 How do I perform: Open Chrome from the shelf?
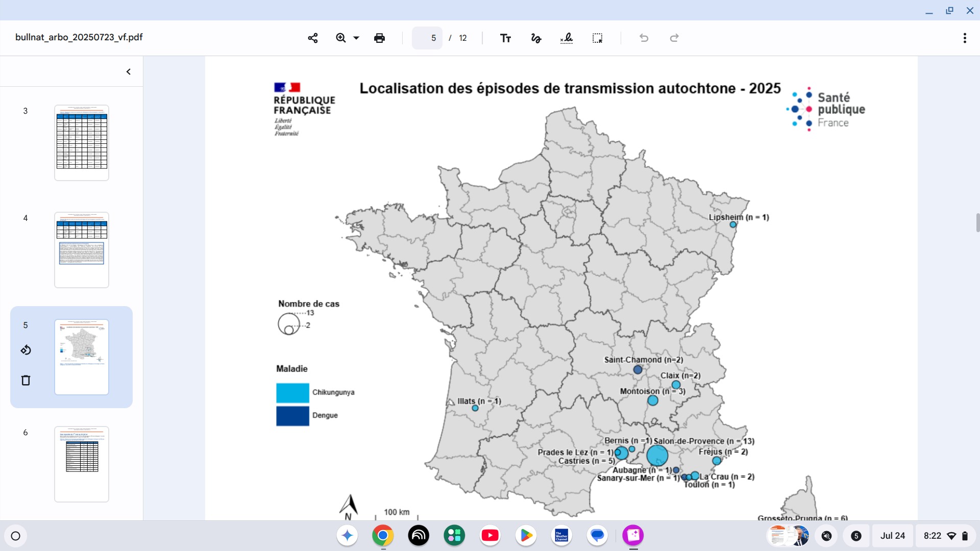[x=383, y=536]
